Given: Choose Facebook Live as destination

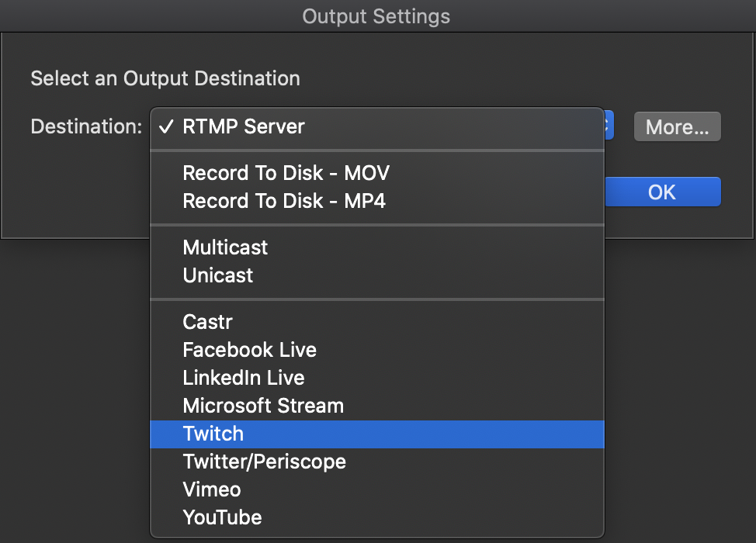Looking at the screenshot, I should coord(249,350).
